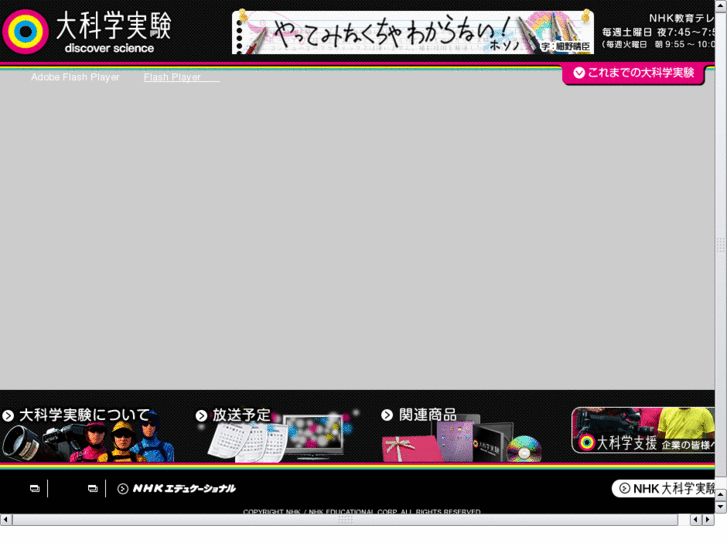This screenshot has height=545, width=727.
Task: Click the 毎週火曜日 朝9:55 rerun text
Action: point(658,45)
